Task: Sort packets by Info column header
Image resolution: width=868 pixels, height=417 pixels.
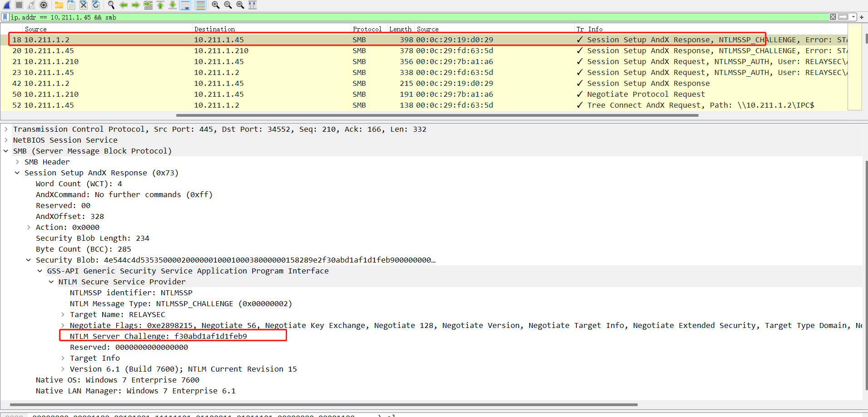Action: 595,29
